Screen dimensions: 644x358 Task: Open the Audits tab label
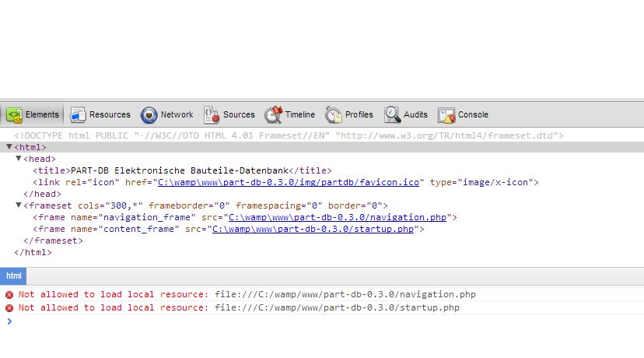[x=415, y=114]
